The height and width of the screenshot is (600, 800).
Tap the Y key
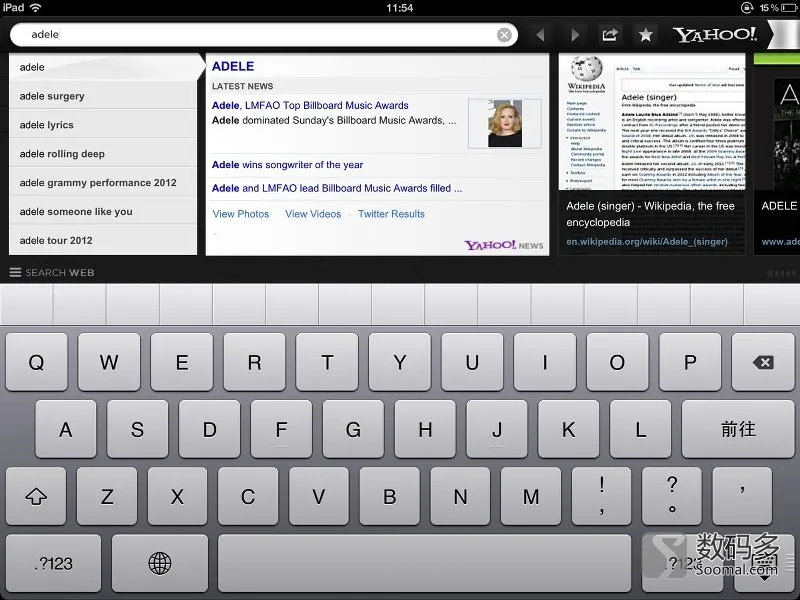(399, 362)
